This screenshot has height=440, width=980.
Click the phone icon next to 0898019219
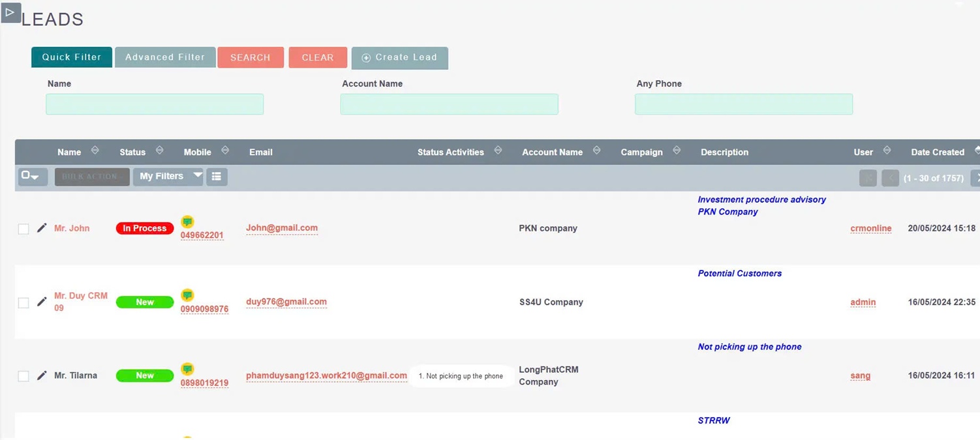tap(188, 369)
